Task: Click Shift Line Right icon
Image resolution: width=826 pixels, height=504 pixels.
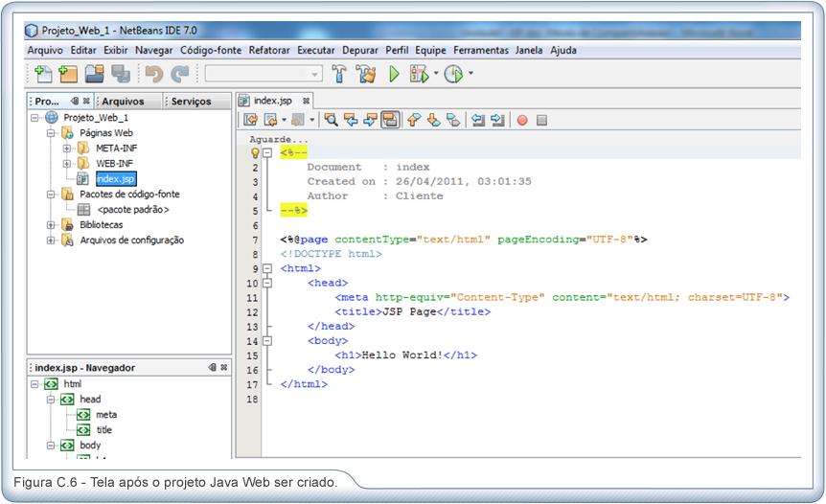Action: click(x=497, y=120)
